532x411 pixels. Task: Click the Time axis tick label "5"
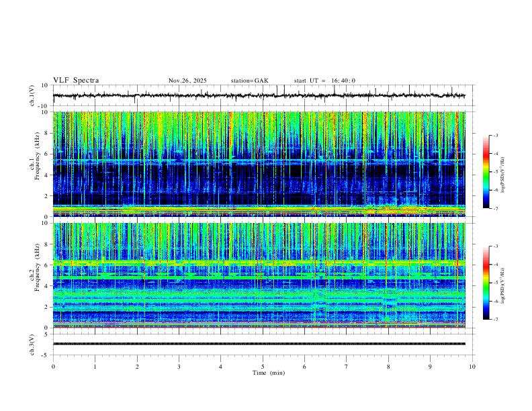tap(263, 367)
